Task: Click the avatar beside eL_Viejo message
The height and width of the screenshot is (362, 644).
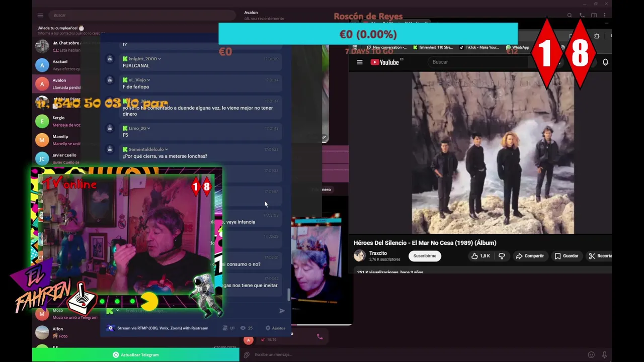Action: coord(110,80)
